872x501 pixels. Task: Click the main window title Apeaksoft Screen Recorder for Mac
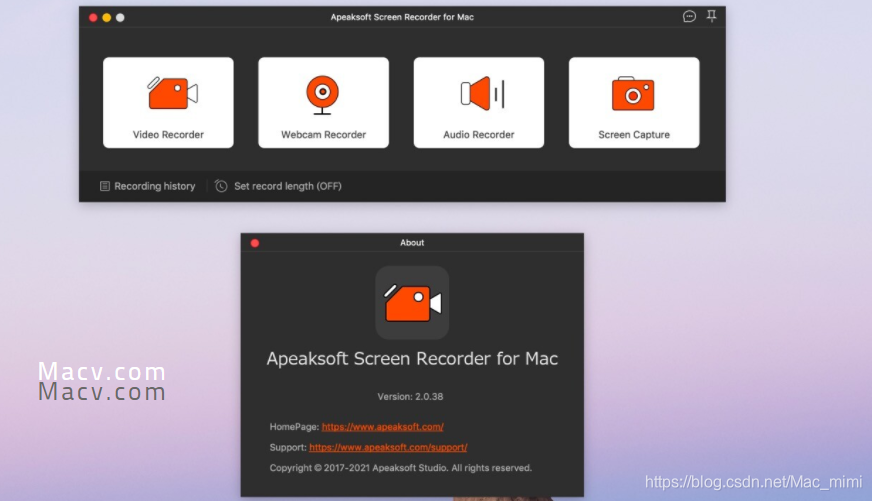tap(402, 17)
